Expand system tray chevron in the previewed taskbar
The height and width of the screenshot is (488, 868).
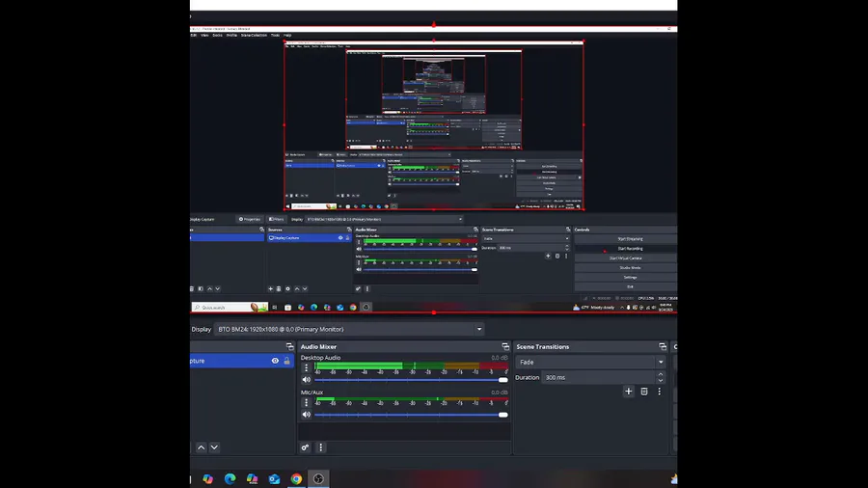[x=622, y=308]
